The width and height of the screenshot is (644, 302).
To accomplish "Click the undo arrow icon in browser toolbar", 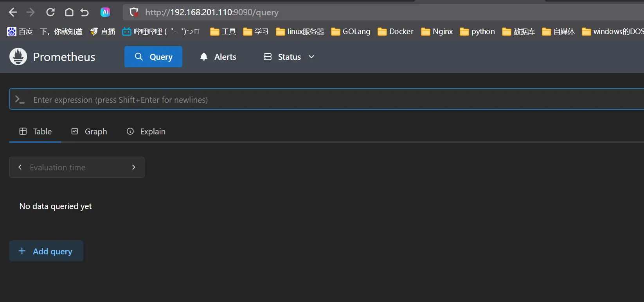I will (85, 13).
